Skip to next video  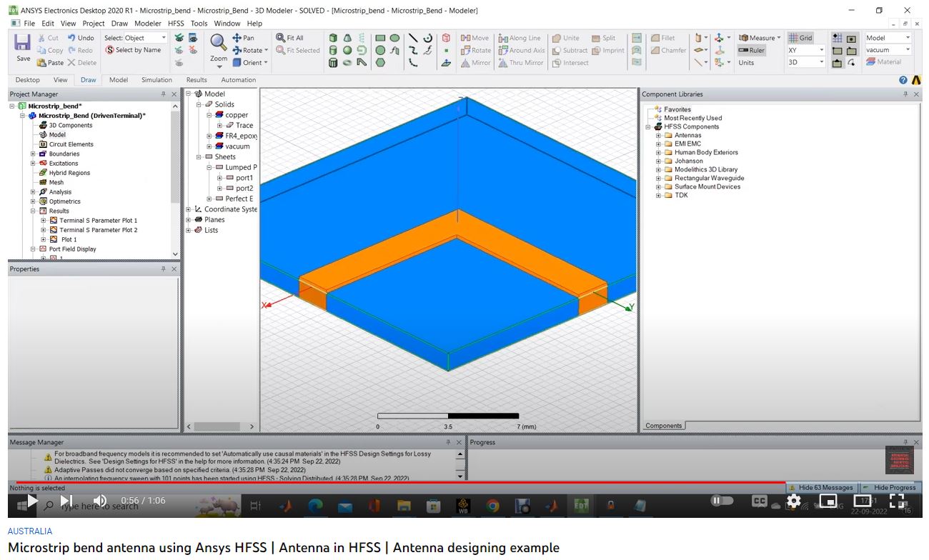(x=66, y=501)
